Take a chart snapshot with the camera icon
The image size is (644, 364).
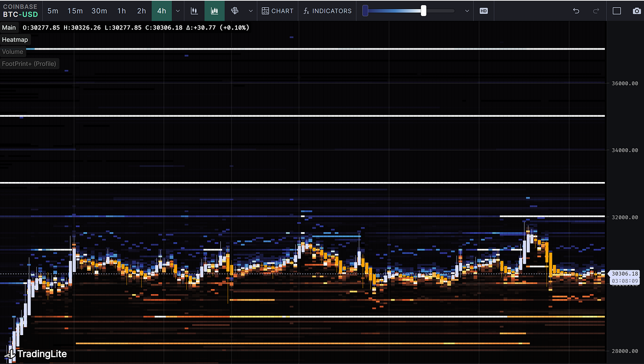(636, 11)
